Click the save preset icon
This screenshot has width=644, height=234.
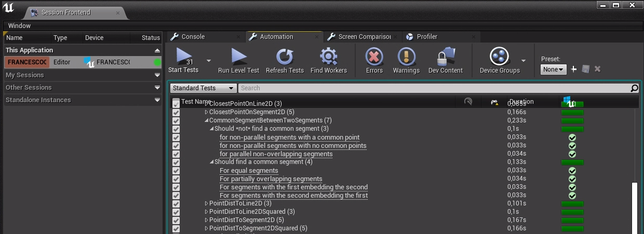tap(586, 69)
